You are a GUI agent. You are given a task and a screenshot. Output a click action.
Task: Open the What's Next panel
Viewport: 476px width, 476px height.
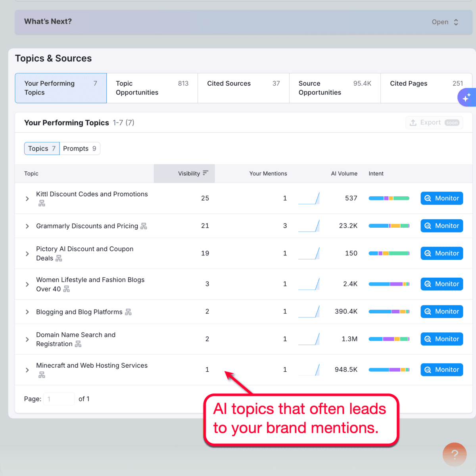coord(445,22)
